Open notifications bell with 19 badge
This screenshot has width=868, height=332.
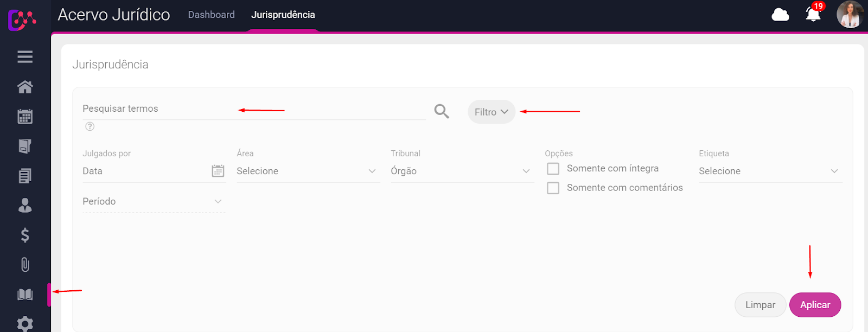click(813, 14)
